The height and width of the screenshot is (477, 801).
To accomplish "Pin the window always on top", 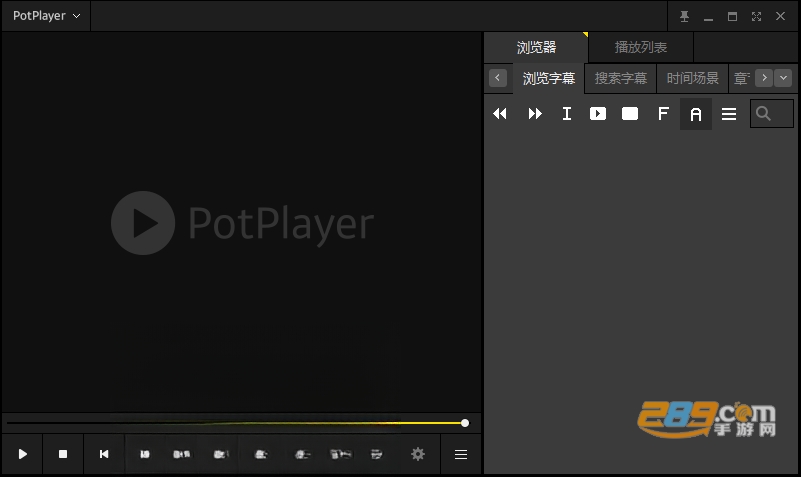I will tap(684, 16).
